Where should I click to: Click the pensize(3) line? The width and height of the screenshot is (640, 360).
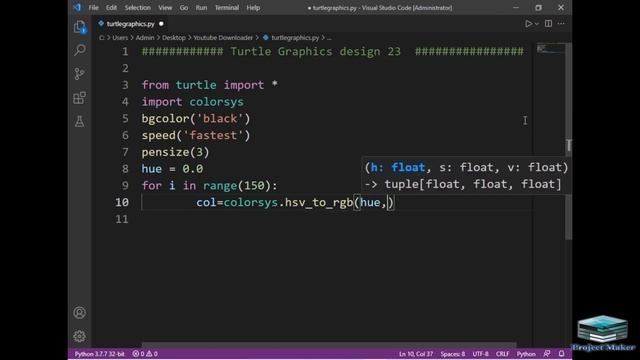tap(175, 152)
